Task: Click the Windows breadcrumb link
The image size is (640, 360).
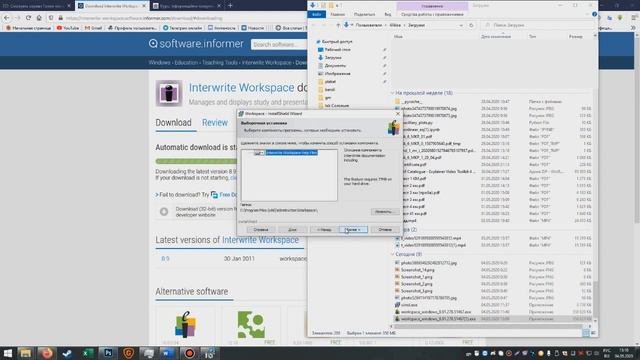Action: [160, 63]
